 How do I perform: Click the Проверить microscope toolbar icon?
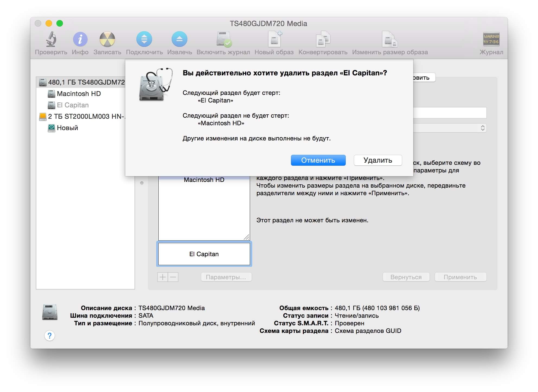point(51,39)
